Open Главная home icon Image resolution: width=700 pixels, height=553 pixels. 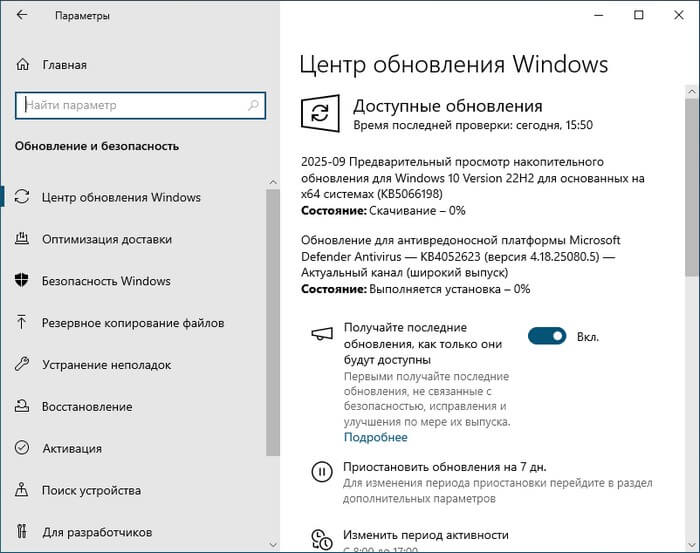23,65
